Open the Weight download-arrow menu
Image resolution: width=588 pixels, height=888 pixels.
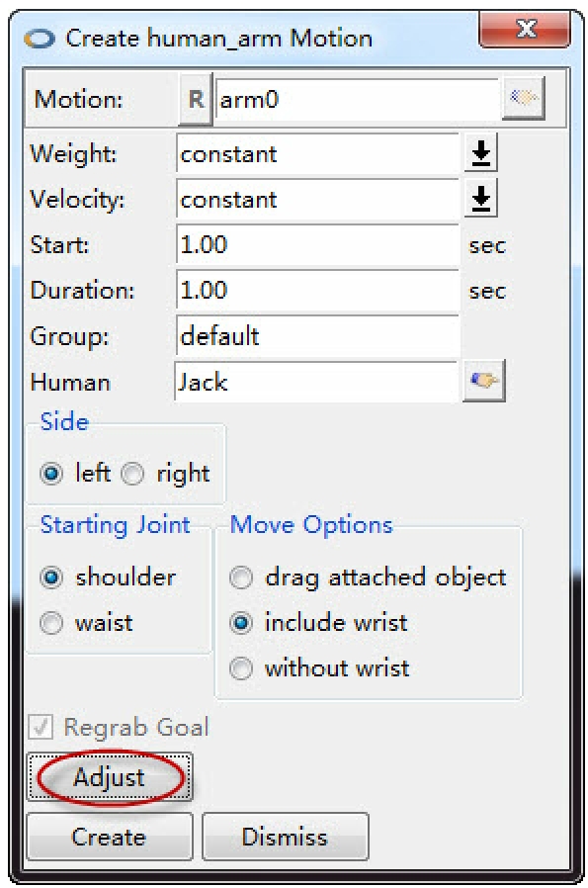click(x=481, y=153)
